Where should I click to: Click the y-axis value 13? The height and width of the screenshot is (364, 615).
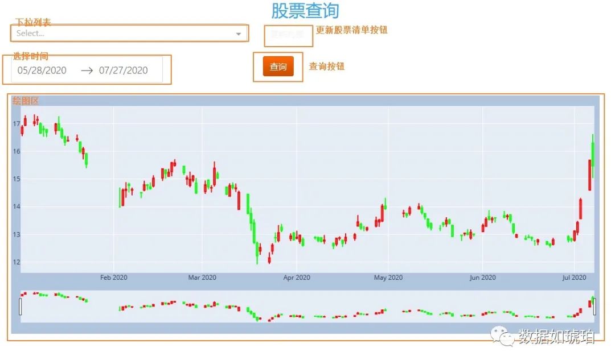(x=16, y=235)
